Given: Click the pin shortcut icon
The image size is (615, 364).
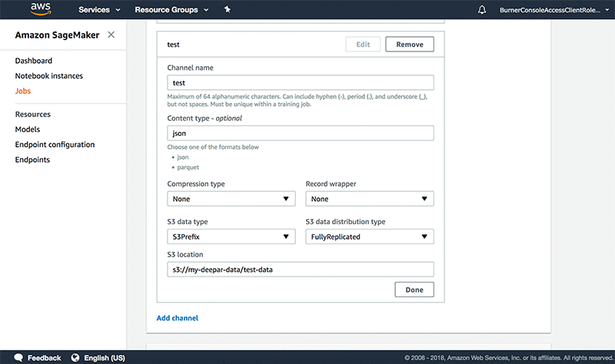Looking at the screenshot, I should (x=228, y=9).
